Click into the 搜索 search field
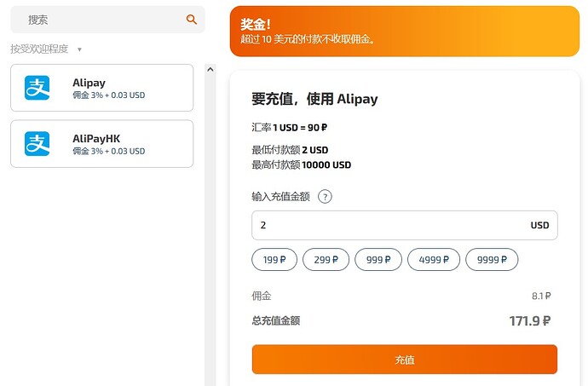This screenshot has width=588, height=386. 107,20
